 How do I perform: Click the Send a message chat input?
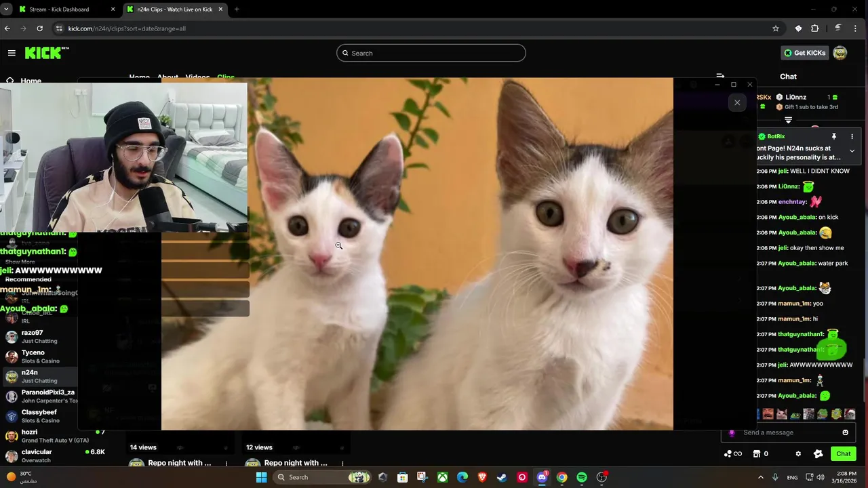(790, 432)
